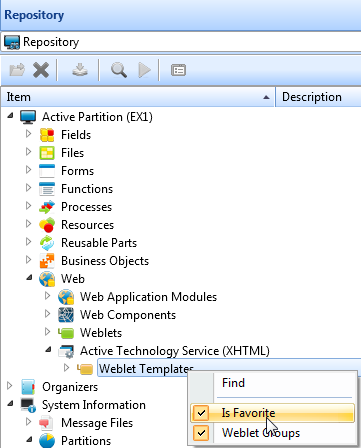Click the Web Components spiderweb icon
Image resolution: width=361 pixels, height=448 pixels.
click(66, 315)
